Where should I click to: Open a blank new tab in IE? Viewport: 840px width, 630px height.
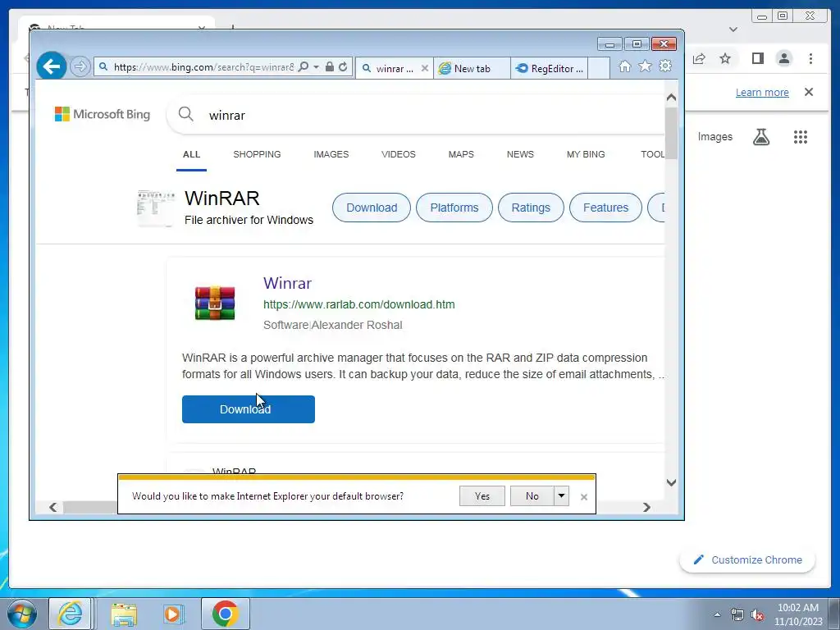click(599, 68)
